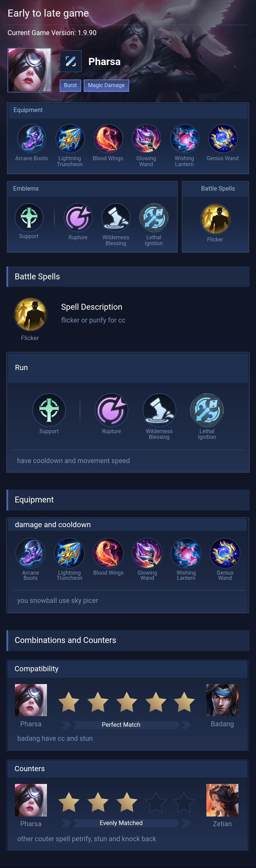Tap the Lethal Ignition talent in the Emblems panel
This screenshot has height=868, width=256.
click(x=154, y=217)
